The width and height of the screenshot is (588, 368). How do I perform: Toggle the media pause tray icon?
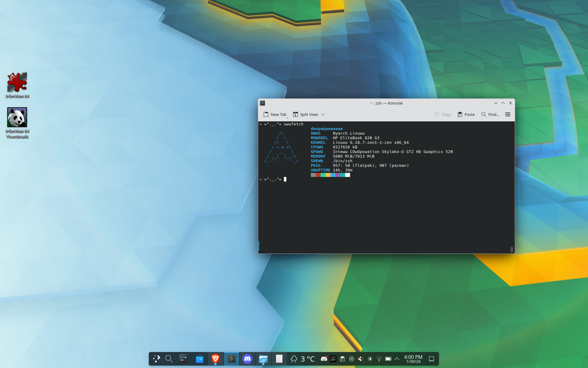tap(352, 359)
